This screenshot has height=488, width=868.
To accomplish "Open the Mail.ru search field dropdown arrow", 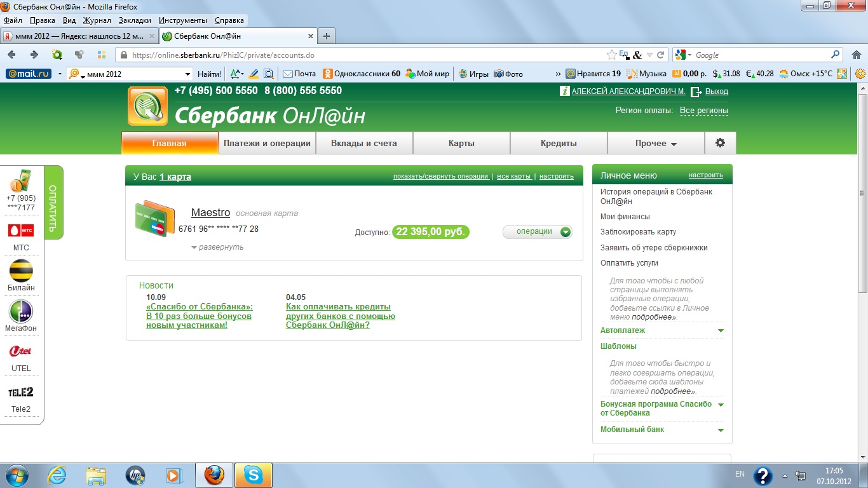I will tap(187, 74).
